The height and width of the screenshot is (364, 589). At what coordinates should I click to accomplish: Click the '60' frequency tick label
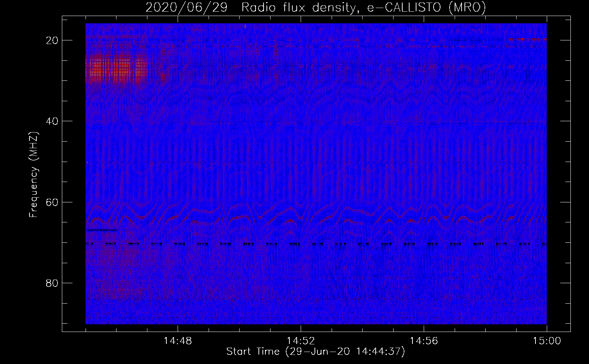pos(52,202)
